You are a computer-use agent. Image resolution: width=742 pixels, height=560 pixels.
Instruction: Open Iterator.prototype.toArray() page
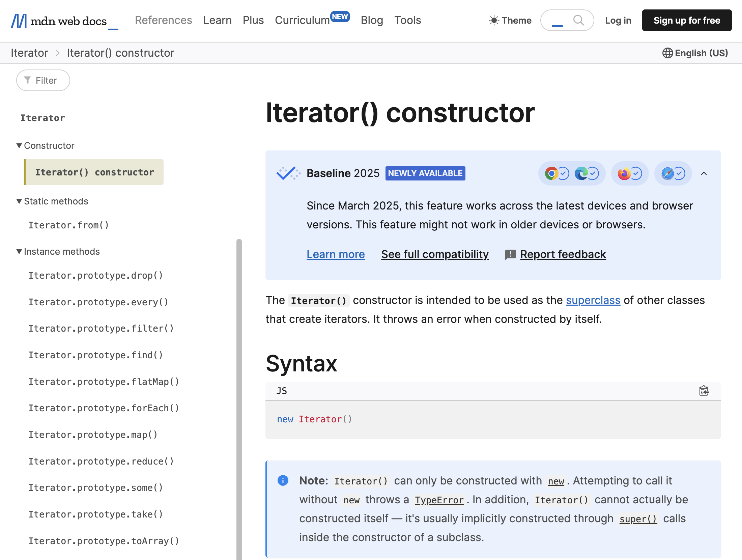[x=104, y=541]
